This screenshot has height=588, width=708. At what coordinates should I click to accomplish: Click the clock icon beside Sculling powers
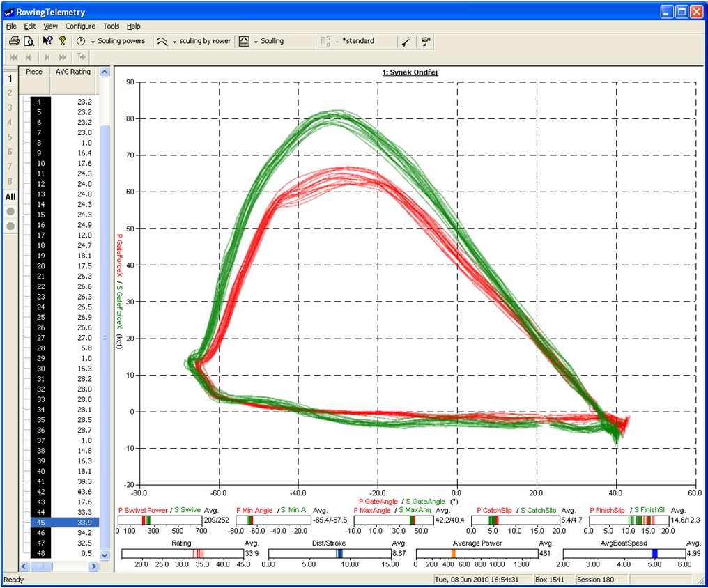(x=81, y=41)
